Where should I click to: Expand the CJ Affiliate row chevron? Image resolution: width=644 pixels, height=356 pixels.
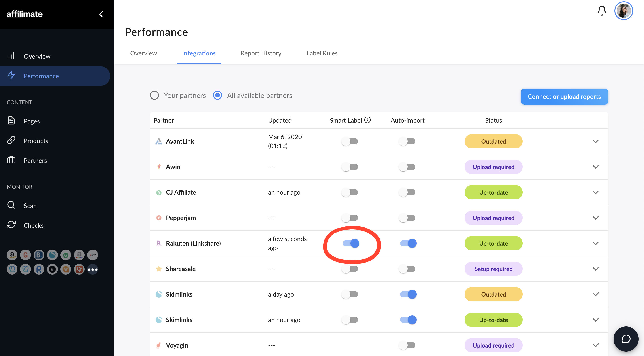pos(595,192)
